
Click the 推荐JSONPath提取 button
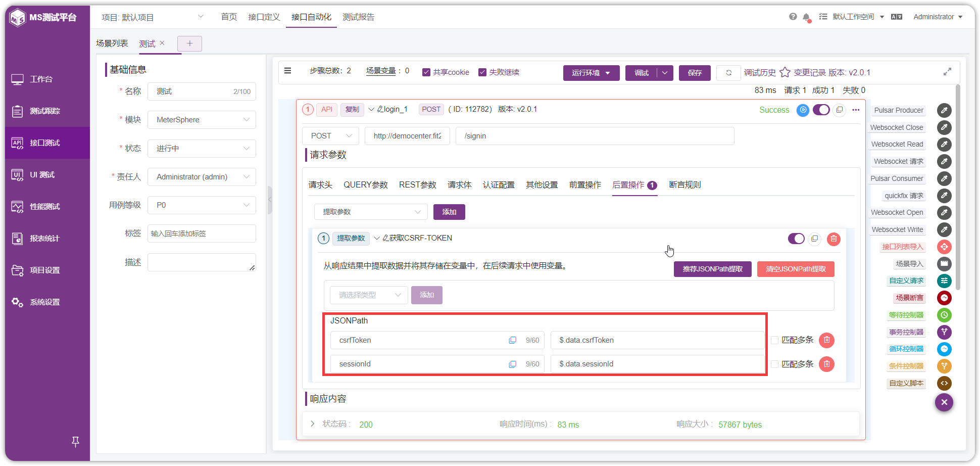click(x=713, y=269)
